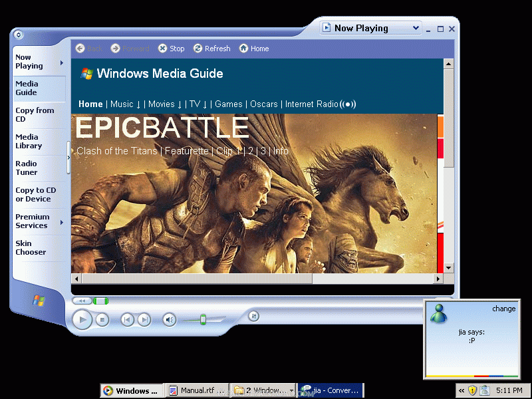
Task: Click the seek bar green thumb
Action: point(101,301)
